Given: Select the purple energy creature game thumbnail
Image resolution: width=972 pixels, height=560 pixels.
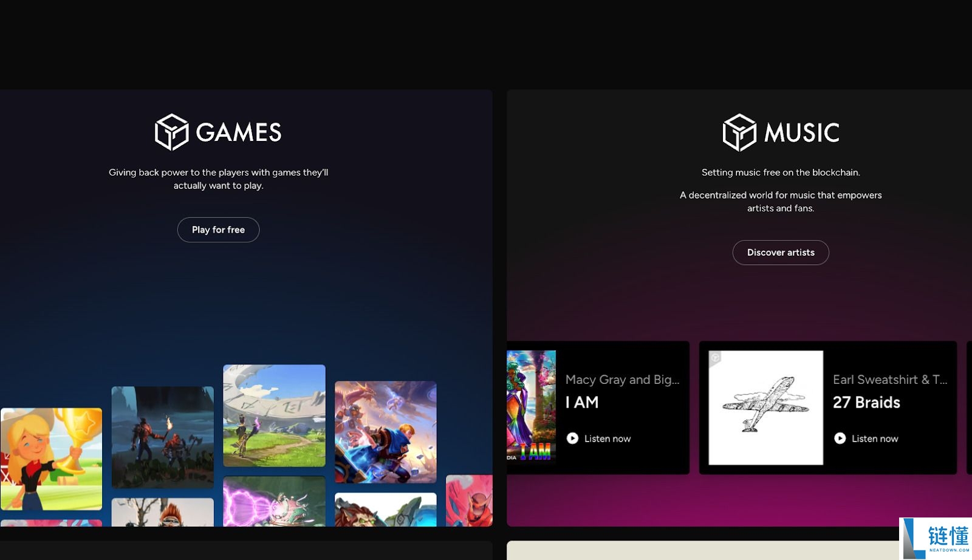Looking at the screenshot, I should coord(274,501).
